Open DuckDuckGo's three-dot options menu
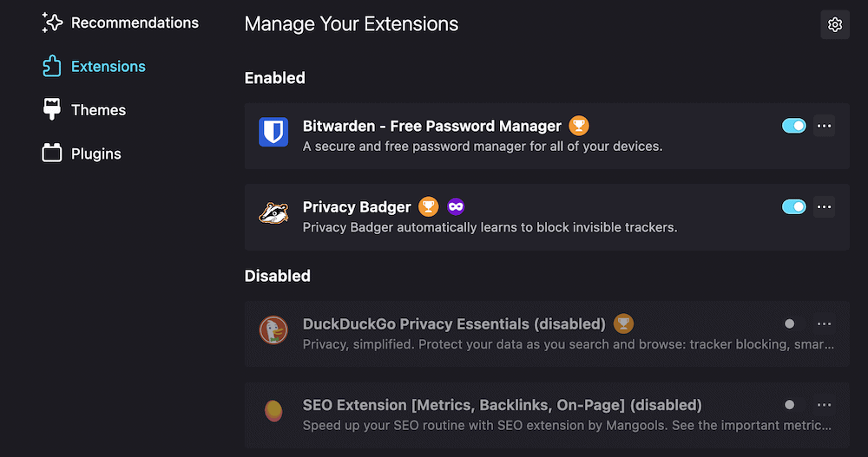Viewport: 868px width, 457px height. pos(825,323)
